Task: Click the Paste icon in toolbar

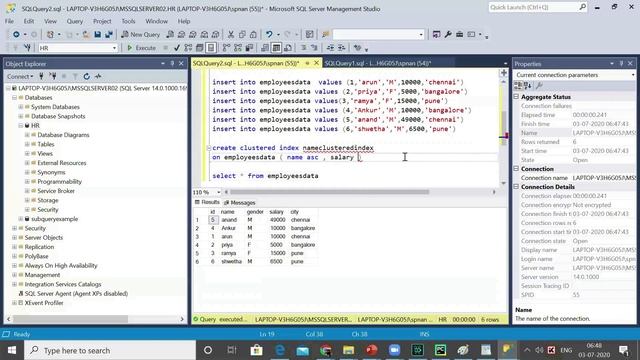Action: 253,35
